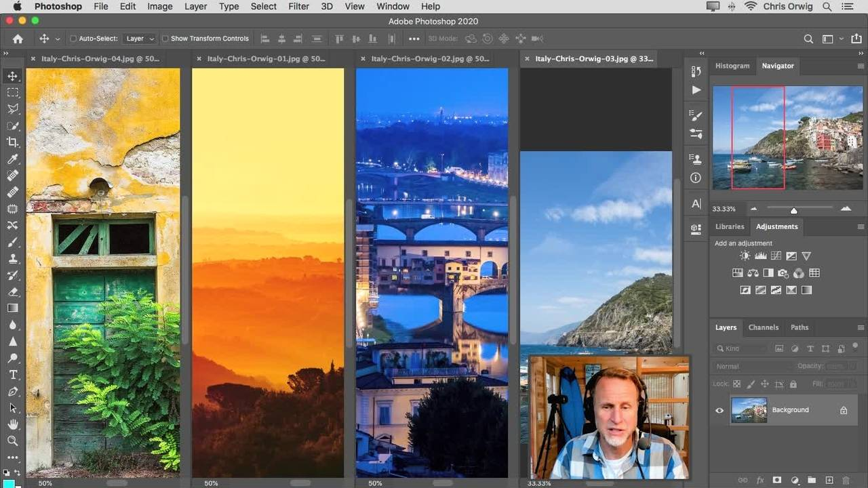
Task: Choose the Polygonal Lasso tool
Action: (x=13, y=109)
